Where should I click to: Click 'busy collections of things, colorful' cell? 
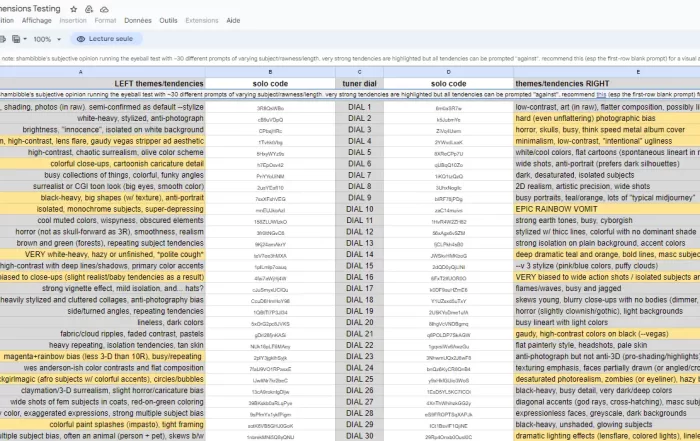point(102,175)
